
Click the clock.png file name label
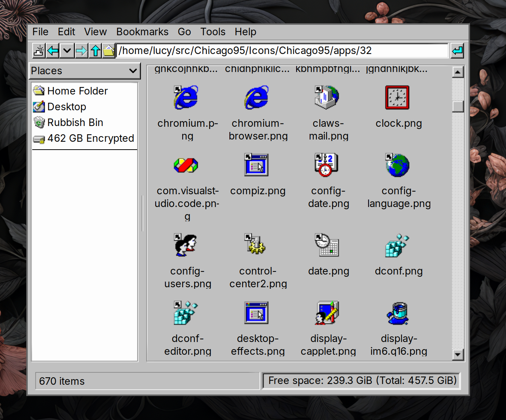click(399, 123)
